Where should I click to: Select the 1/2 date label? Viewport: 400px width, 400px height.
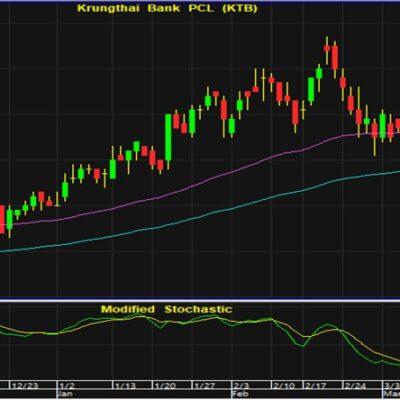[x=68, y=386]
